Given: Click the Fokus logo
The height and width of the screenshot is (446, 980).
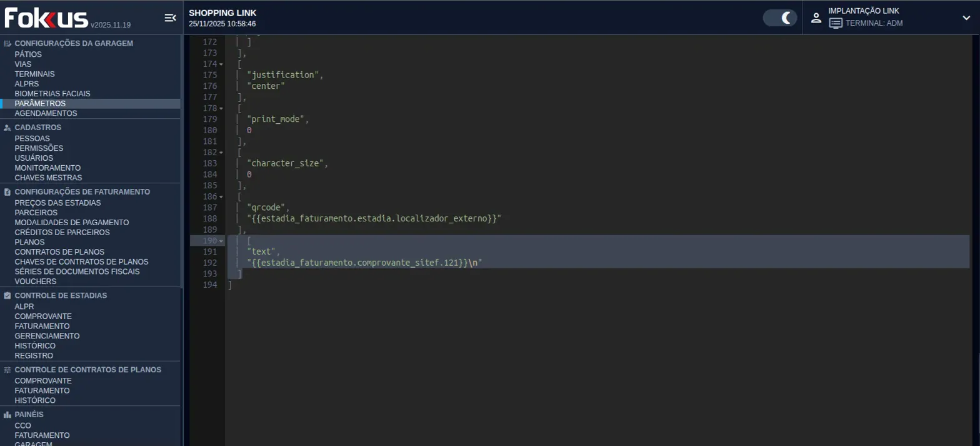Looking at the screenshot, I should click(46, 18).
